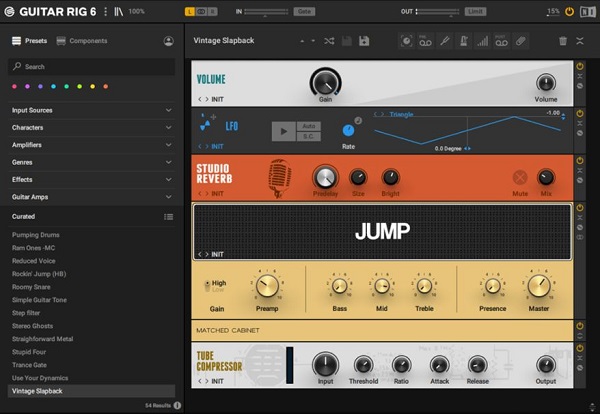Load the previous preset with up arrow
Image resolution: width=600 pixels, height=414 pixels.
[x=302, y=41]
